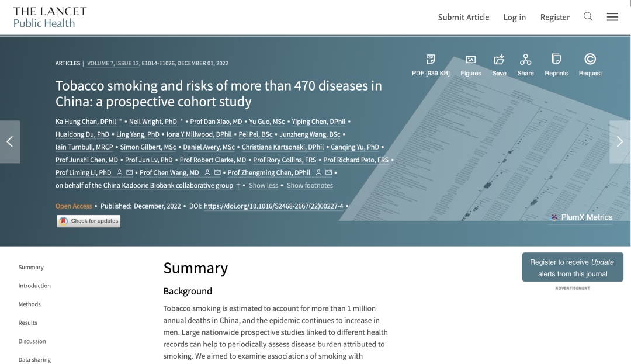Jump to Discussion section
631x364 pixels.
coord(32,341)
